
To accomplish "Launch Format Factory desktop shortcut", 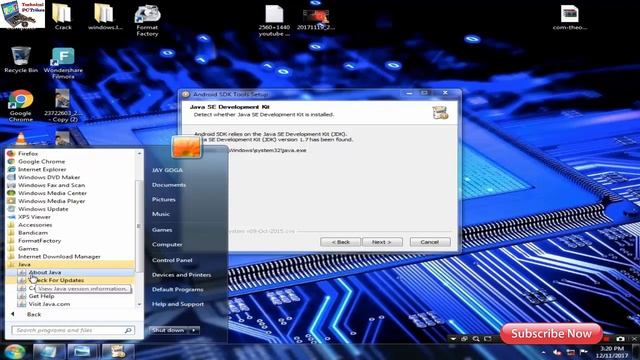I will click(x=147, y=20).
